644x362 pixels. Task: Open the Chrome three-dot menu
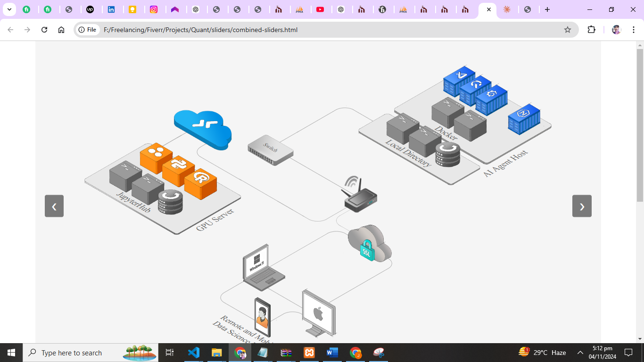(633, 30)
